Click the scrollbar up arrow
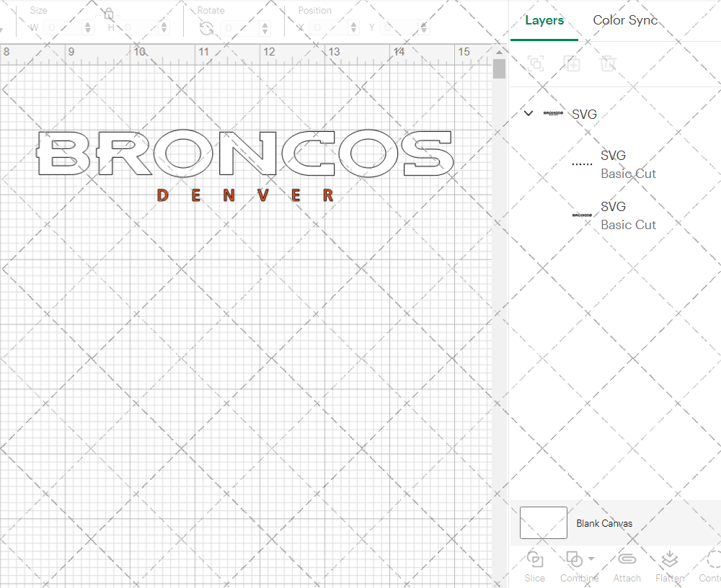The image size is (721, 588). [x=499, y=51]
